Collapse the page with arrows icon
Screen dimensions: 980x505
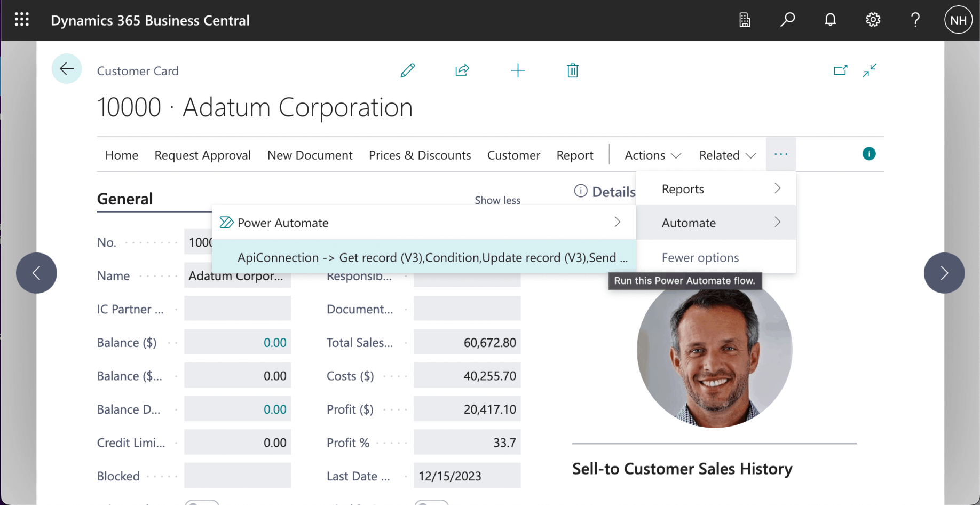[x=870, y=70]
